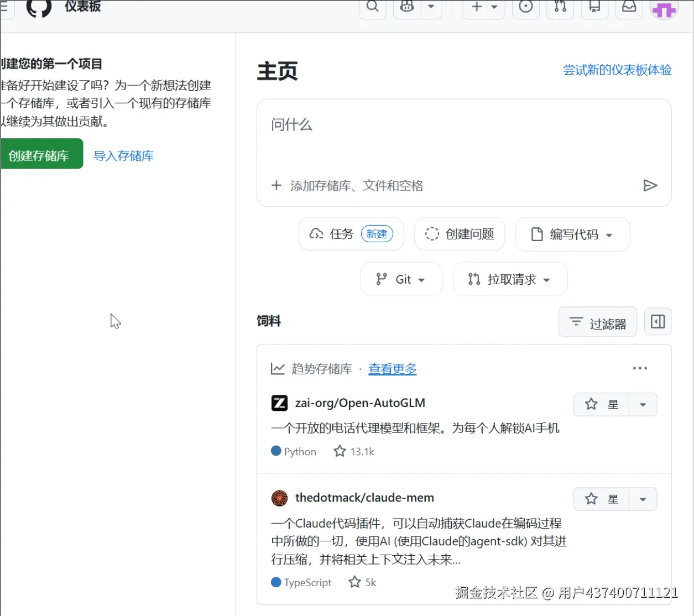Open zai-org/Open-AutoGLM repository

[360, 403]
